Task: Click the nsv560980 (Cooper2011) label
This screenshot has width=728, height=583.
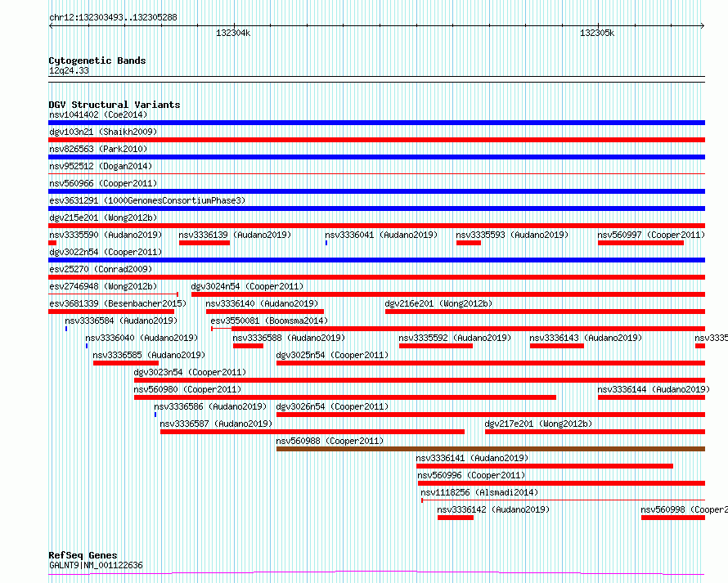Action: point(187,389)
